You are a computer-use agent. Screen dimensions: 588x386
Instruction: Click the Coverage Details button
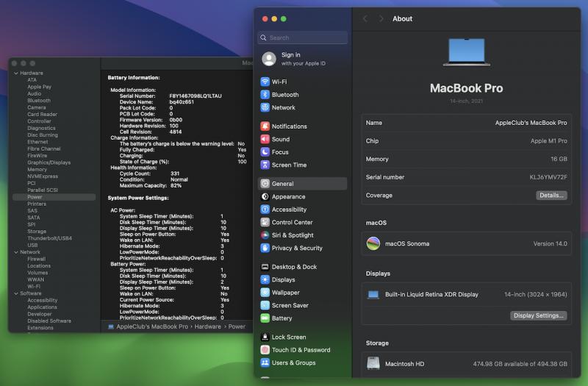click(551, 196)
